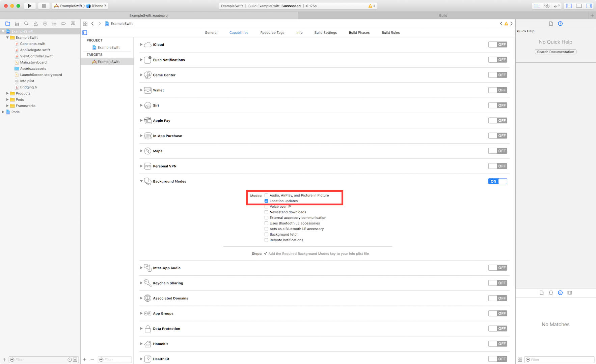The height and width of the screenshot is (364, 596).
Task: Collapse the Background Modes section
Action: pyautogui.click(x=141, y=181)
